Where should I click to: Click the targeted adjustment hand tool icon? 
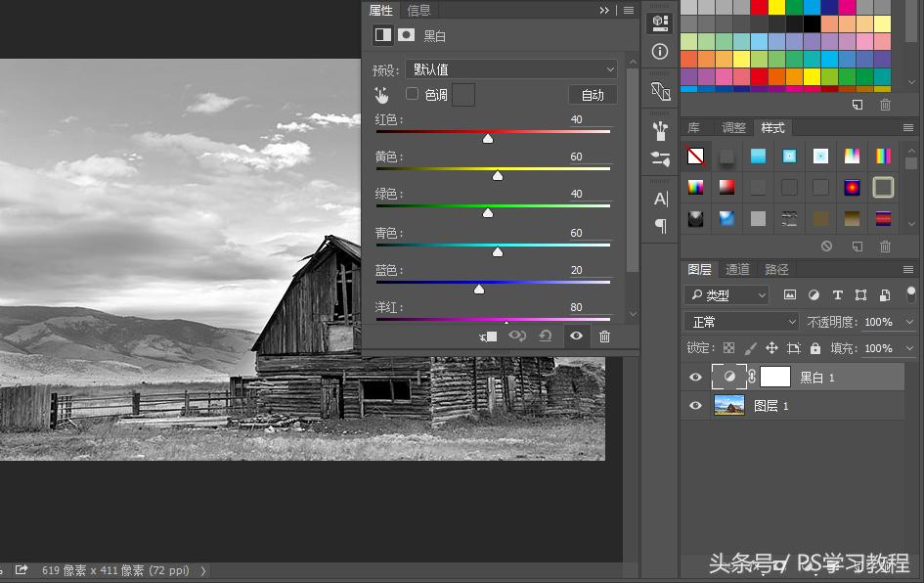click(x=381, y=95)
